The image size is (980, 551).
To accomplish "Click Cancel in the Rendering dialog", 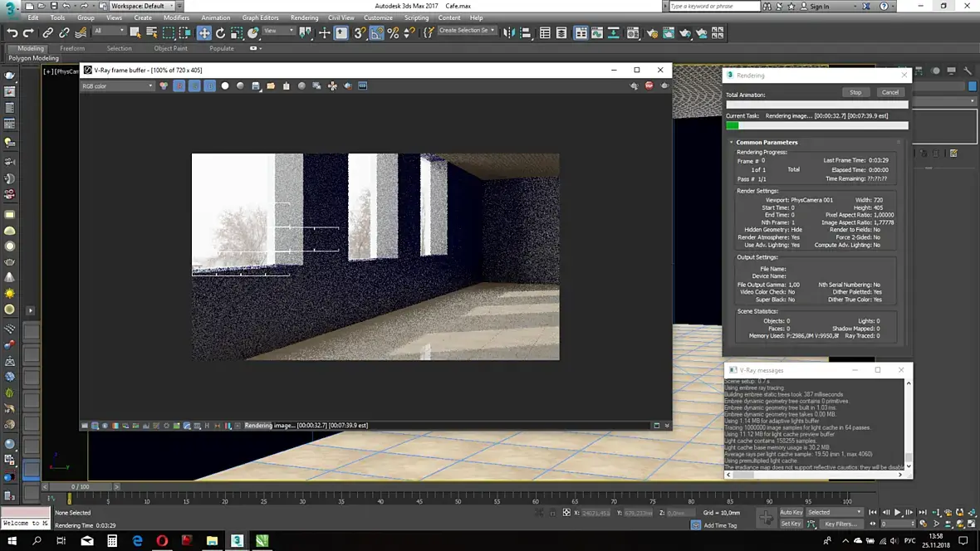I will coord(889,92).
